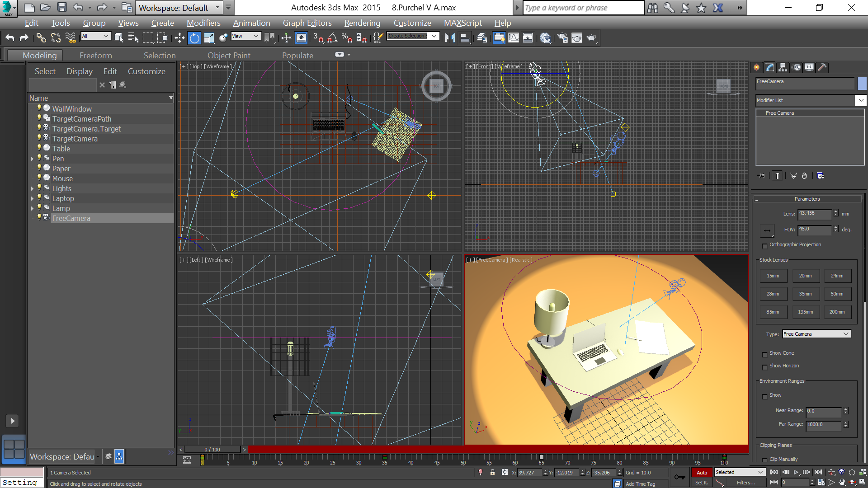Toggle Percent Snap
The width and height of the screenshot is (868, 488).
(x=347, y=38)
